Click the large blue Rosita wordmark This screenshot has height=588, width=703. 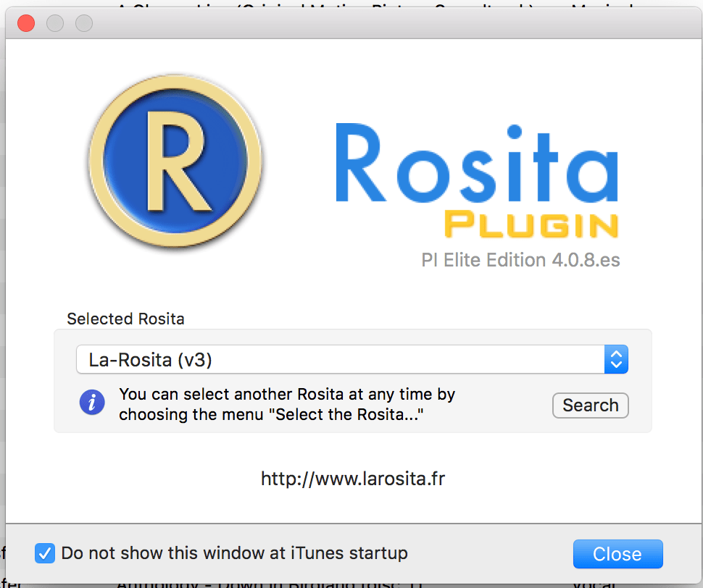[x=477, y=163]
